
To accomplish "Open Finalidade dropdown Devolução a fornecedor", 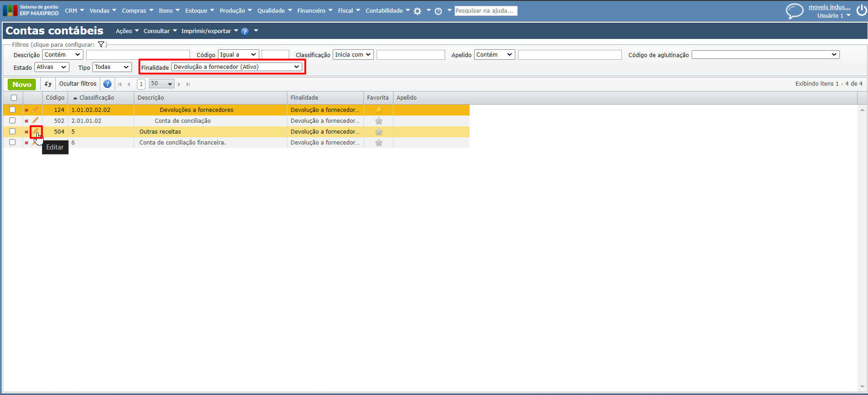I will tap(237, 67).
